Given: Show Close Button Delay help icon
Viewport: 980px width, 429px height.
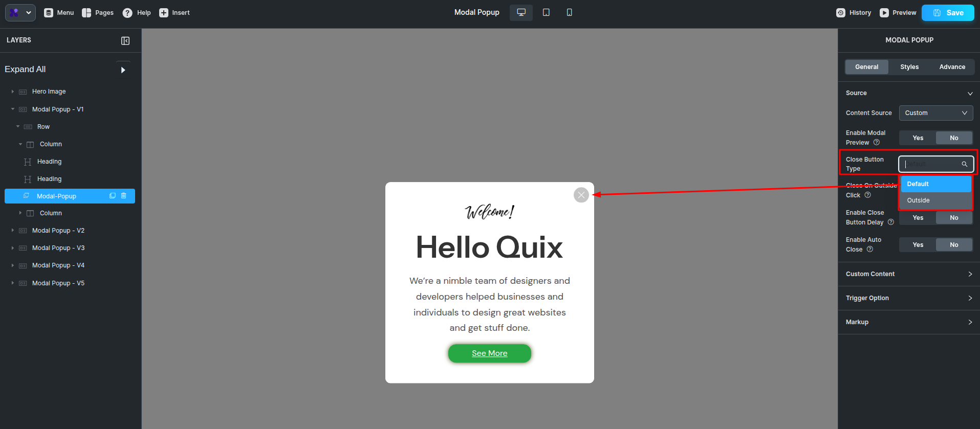Looking at the screenshot, I should click(x=891, y=222).
